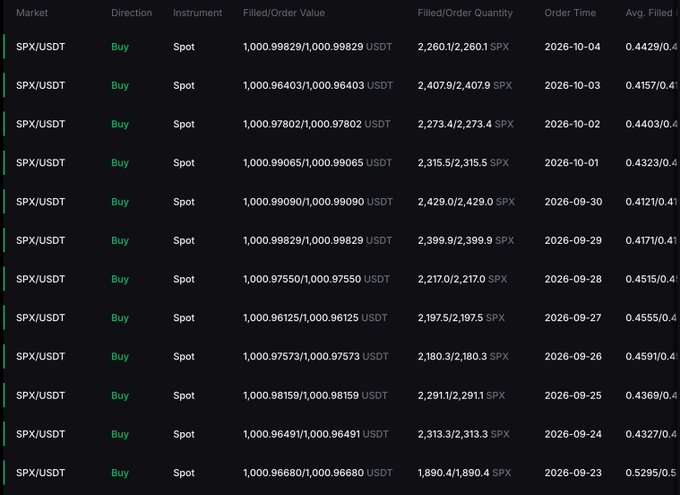Click average filled price 0.4157
Screen dimensions: 680x495
pyautogui.click(x=651, y=85)
